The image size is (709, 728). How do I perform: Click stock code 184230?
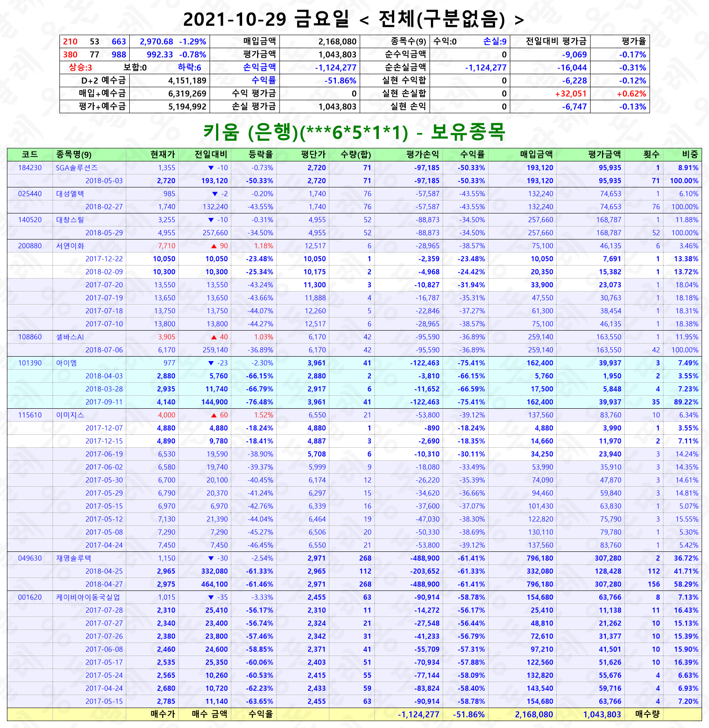point(30,167)
